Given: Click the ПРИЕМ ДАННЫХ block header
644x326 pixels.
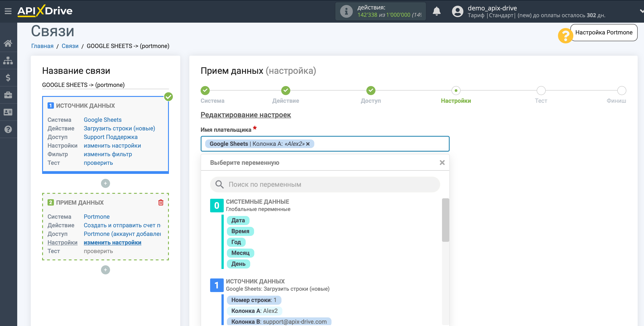Looking at the screenshot, I should point(79,202).
